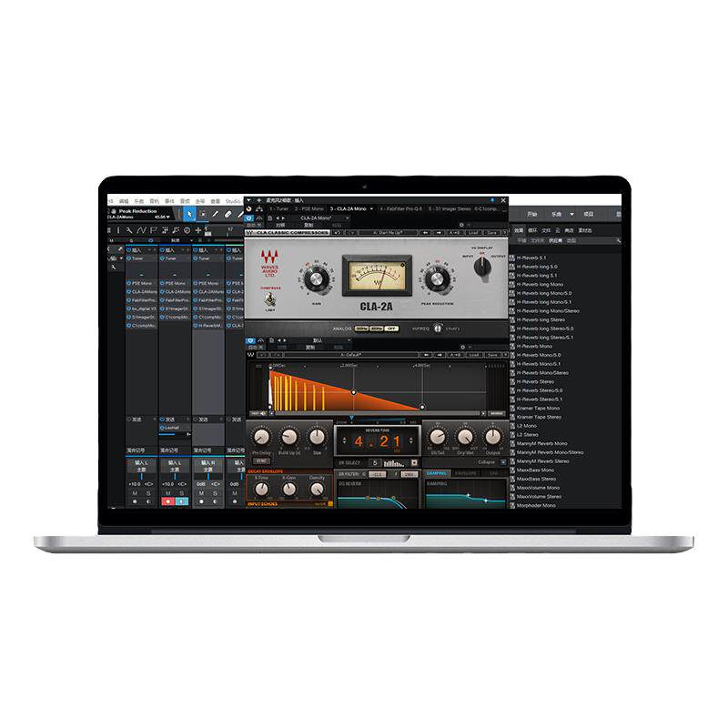
Task: Switch to 4 - FabFilter Pro-Q 6 tab
Action: tap(400, 209)
